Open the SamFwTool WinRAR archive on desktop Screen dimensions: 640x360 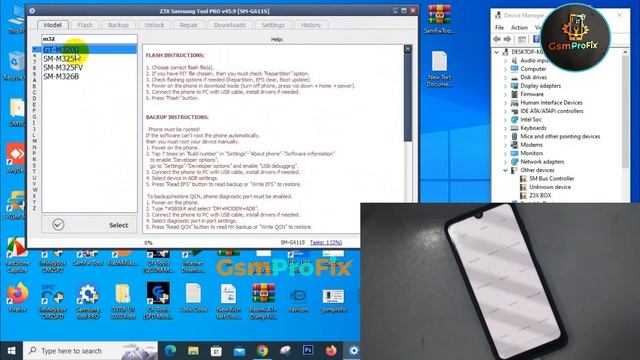(x=440, y=19)
